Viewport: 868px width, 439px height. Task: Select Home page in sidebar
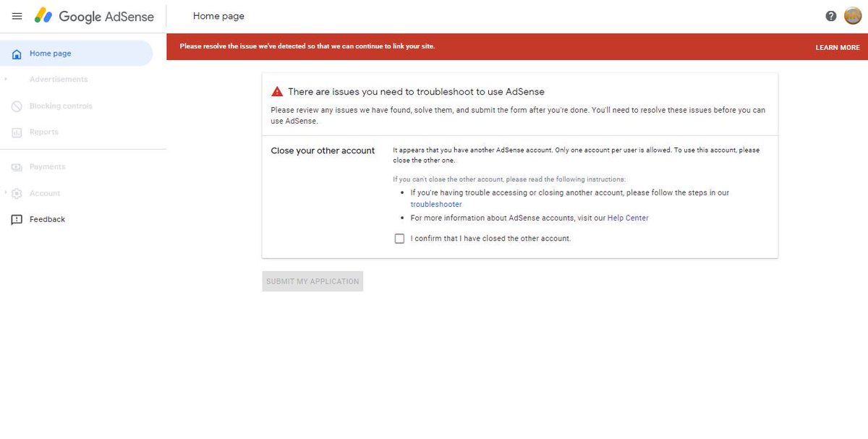77,54
